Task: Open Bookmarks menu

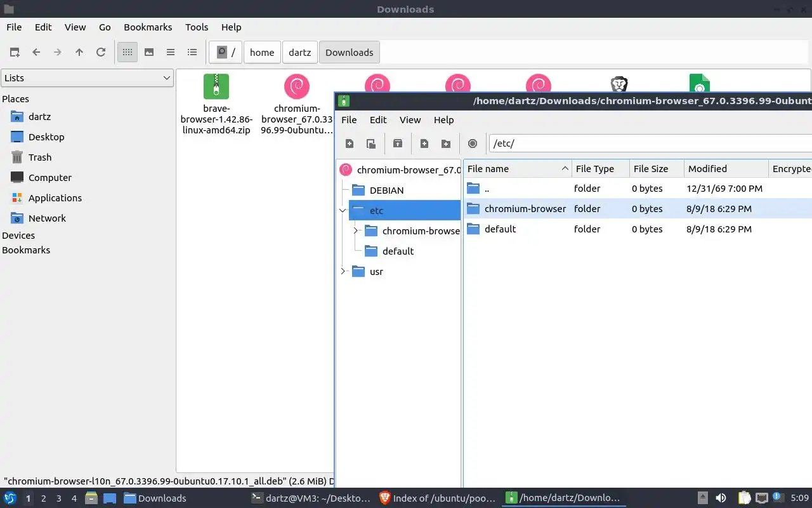Action: (x=148, y=27)
